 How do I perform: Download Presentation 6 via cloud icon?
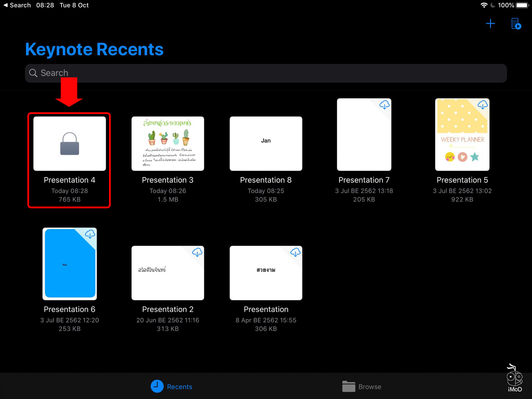coord(90,234)
